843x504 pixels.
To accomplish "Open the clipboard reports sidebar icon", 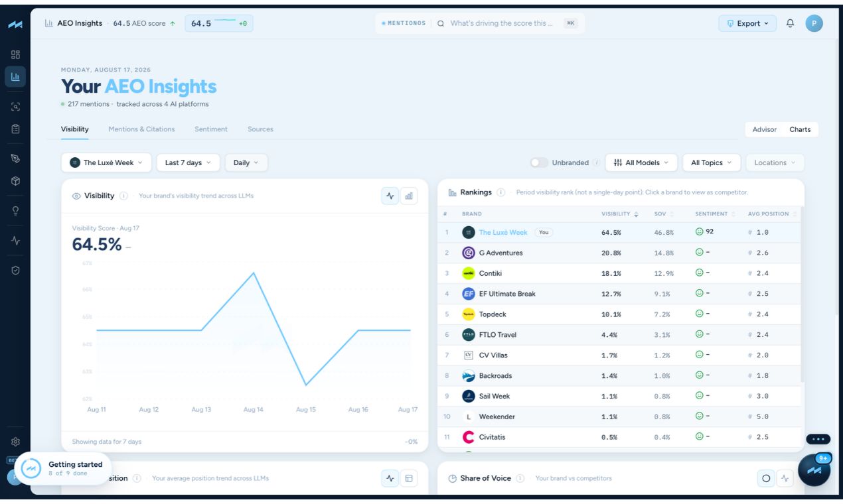I will click(x=15, y=129).
